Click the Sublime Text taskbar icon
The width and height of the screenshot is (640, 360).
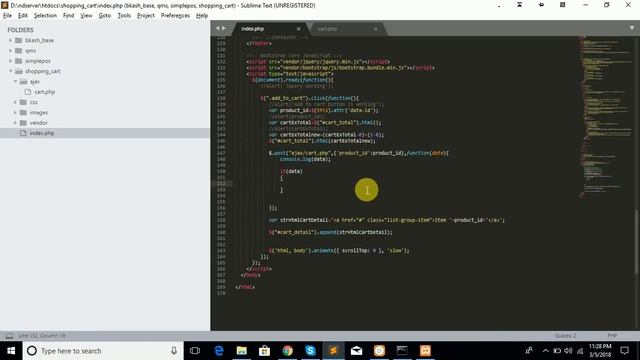[333, 351]
